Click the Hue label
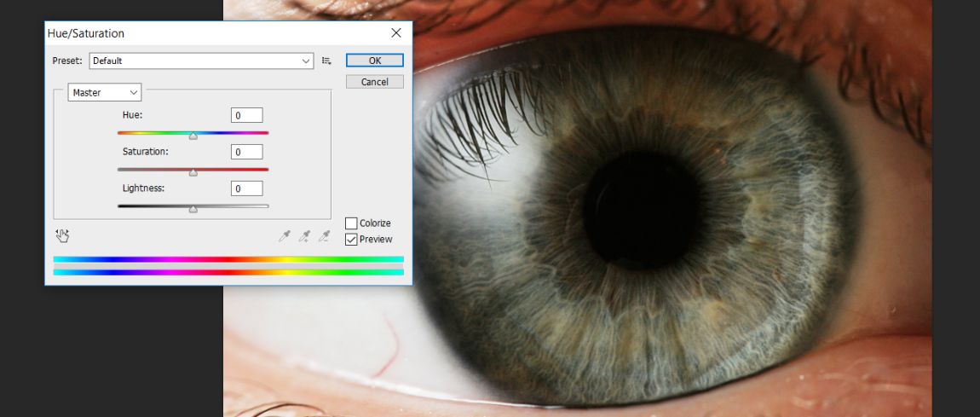The height and width of the screenshot is (417, 980). 132,115
